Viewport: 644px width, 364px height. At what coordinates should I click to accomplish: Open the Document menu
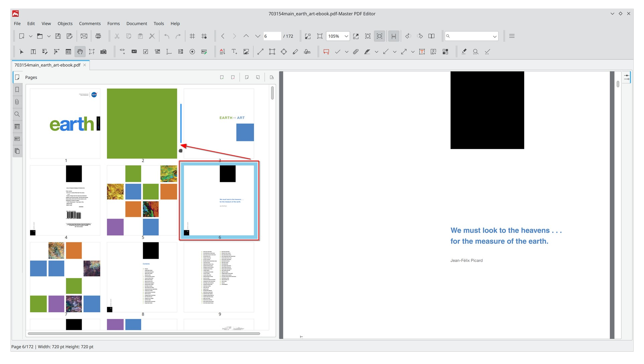[x=136, y=23]
